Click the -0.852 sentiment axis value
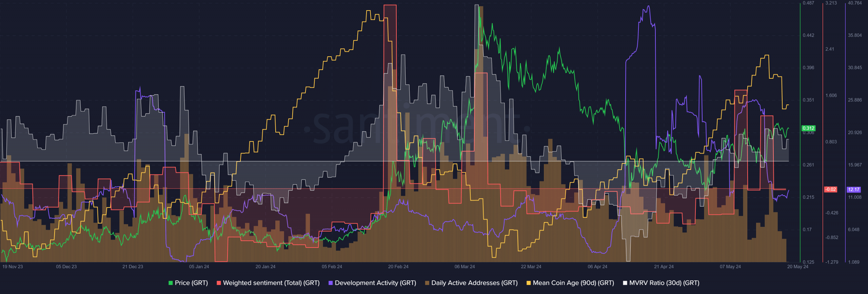The image size is (868, 294). [x=832, y=237]
